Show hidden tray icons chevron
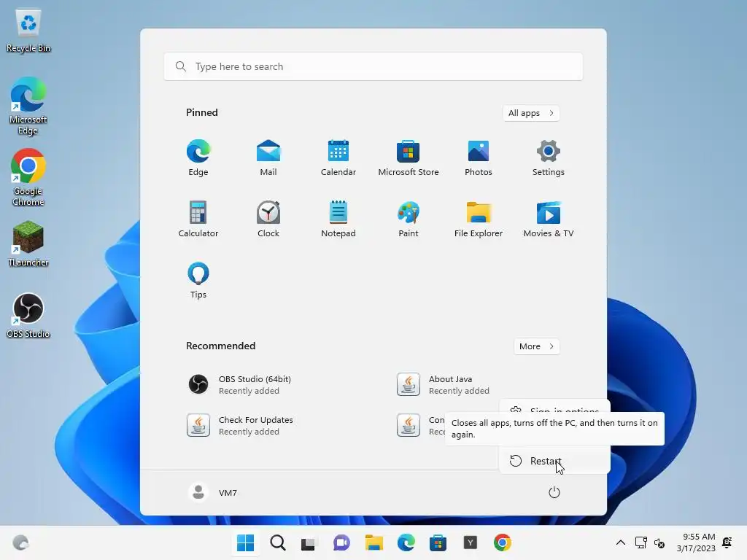 pyautogui.click(x=621, y=542)
